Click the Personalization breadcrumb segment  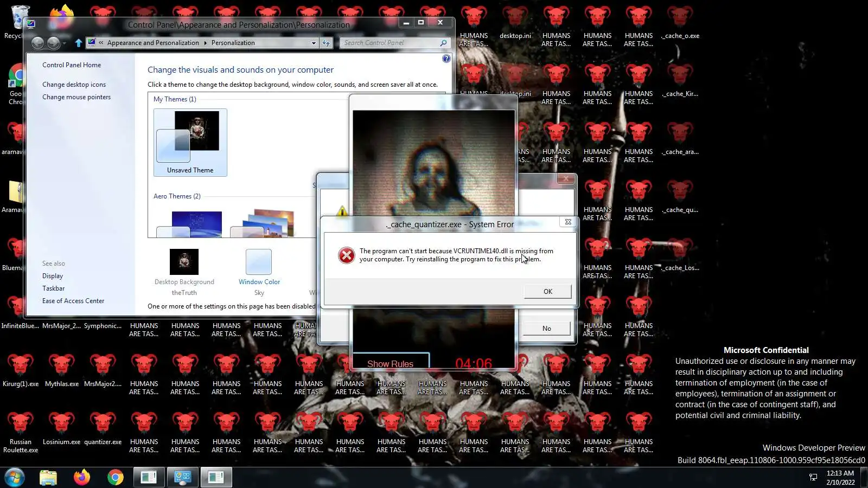point(233,43)
